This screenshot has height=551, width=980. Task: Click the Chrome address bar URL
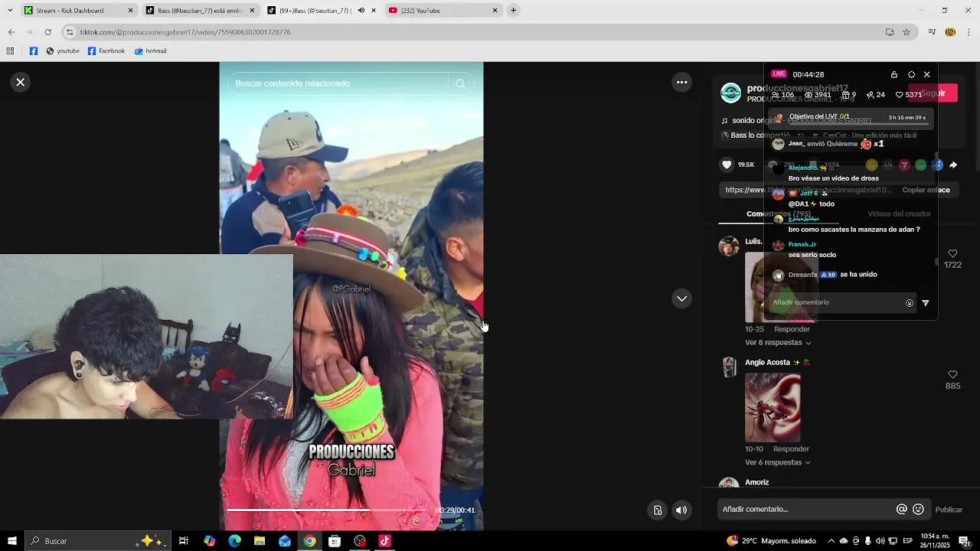pyautogui.click(x=185, y=32)
